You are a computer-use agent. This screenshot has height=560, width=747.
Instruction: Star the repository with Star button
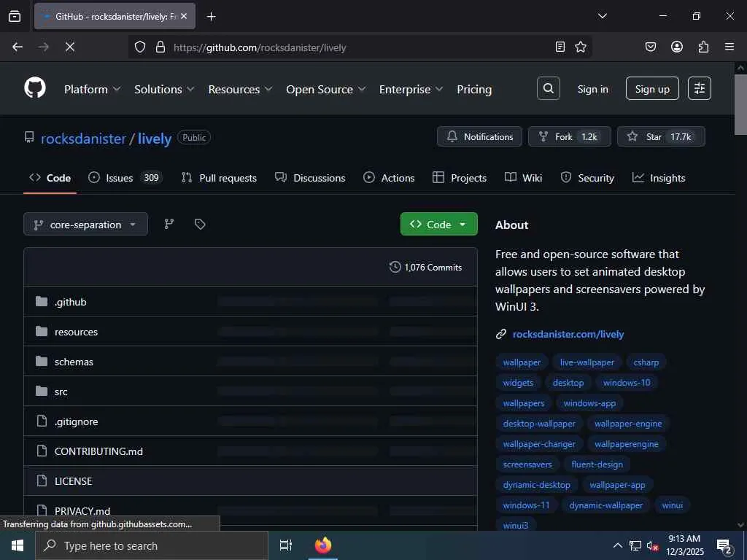[661, 136]
